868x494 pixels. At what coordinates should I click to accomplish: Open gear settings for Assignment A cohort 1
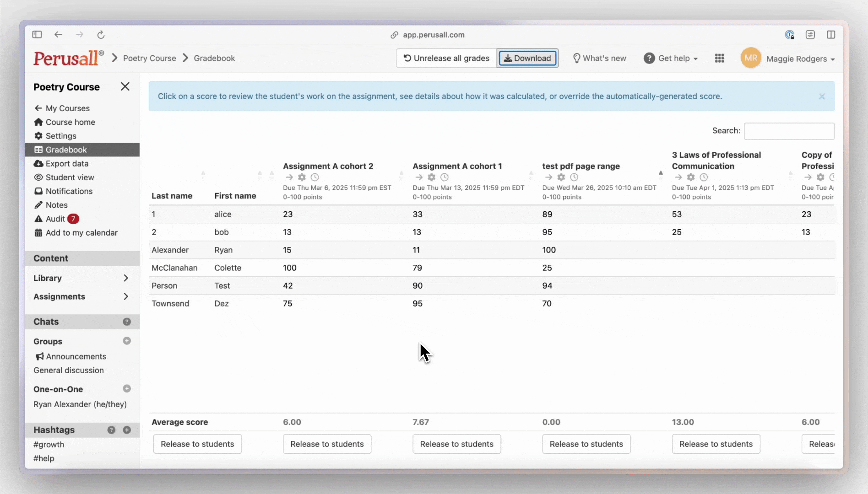[x=431, y=177]
